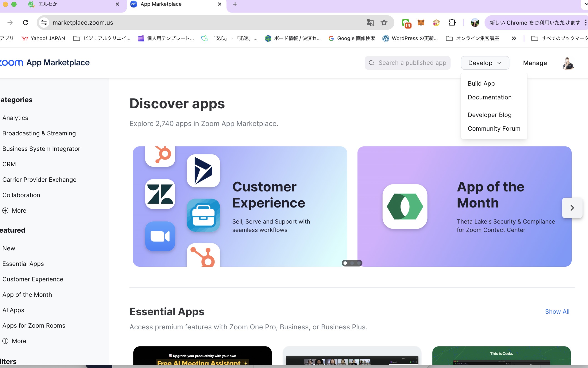The width and height of the screenshot is (588, 368).
Task: Bookmark this page with the star icon
Action: coord(384,23)
